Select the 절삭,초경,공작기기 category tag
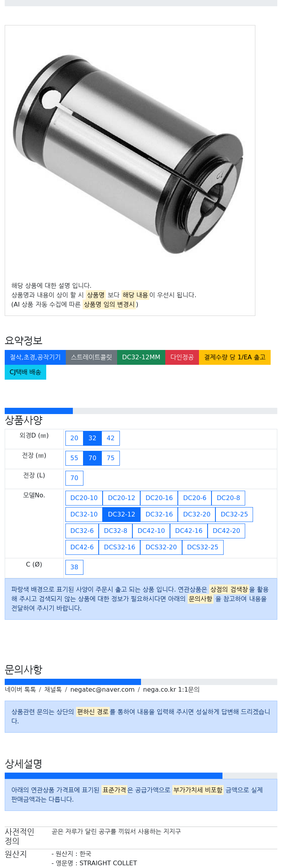282x868 pixels. [x=35, y=357]
